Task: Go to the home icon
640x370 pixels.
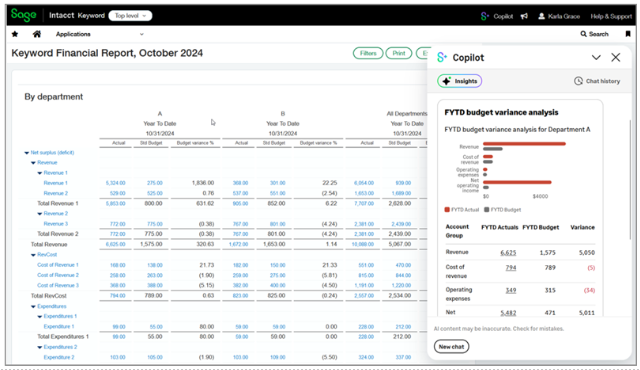Action: 37,34
